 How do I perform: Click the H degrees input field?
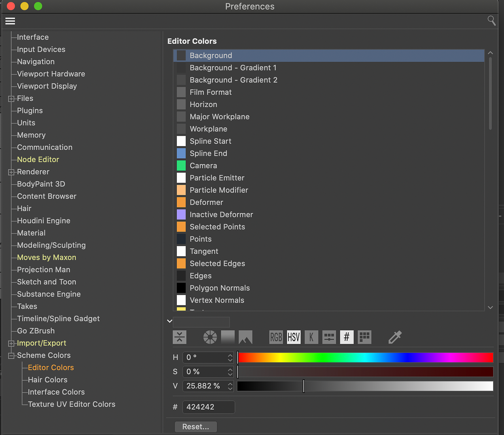click(204, 357)
